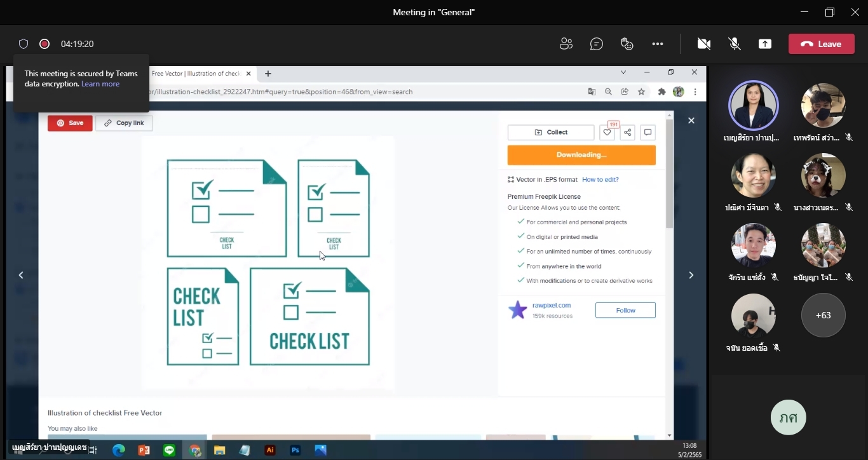
Task: Click the scrollbar down arrow
Action: pos(669,435)
